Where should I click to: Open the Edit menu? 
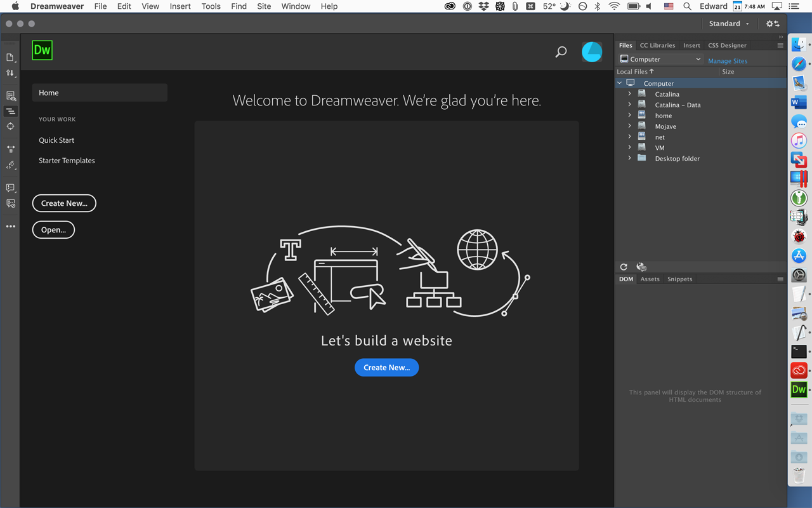(x=124, y=6)
